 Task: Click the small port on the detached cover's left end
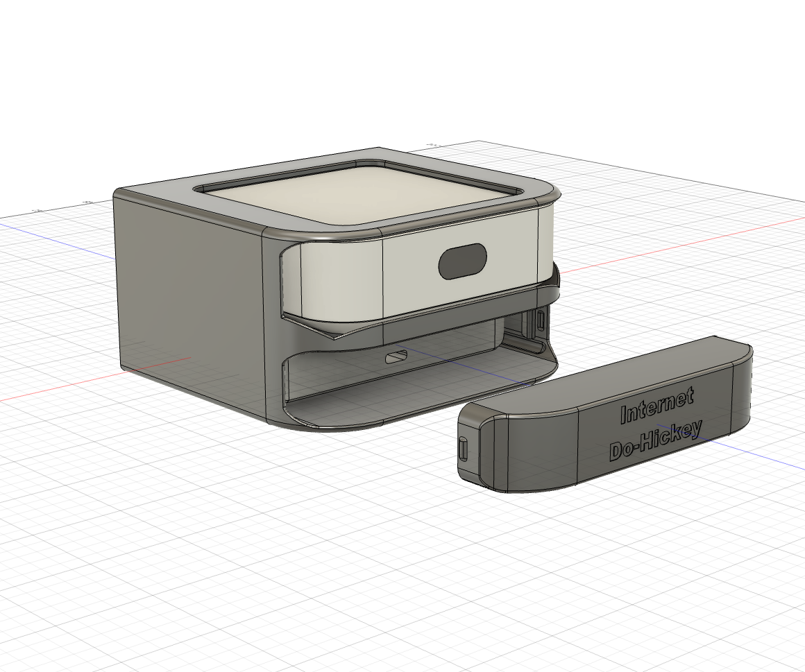pos(464,449)
